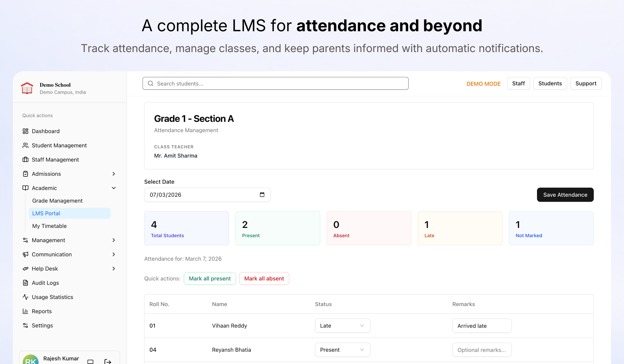Click the logout icon beside Rajesh Kumar
Image resolution: width=624 pixels, height=364 pixels.
click(x=107, y=362)
